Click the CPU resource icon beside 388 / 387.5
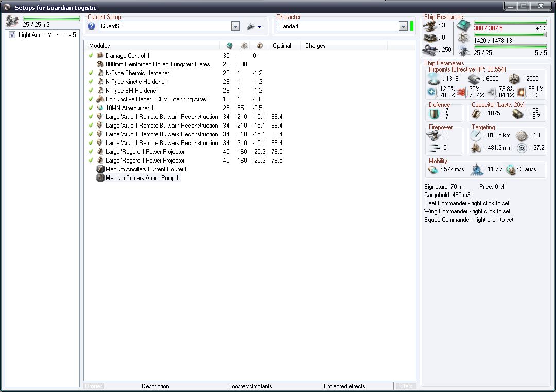Viewport: 556px width, 392px height. point(463,26)
